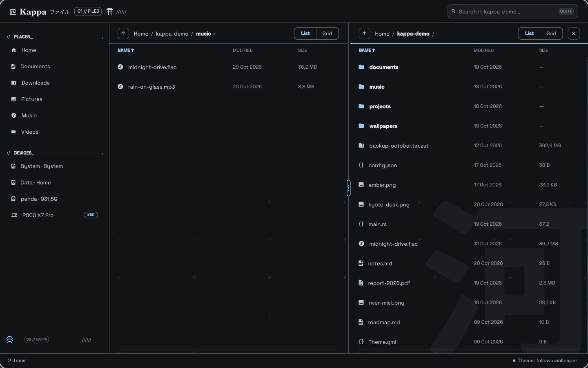Click Home breadcrumb in left pane
588x368 pixels.
pos(141,34)
